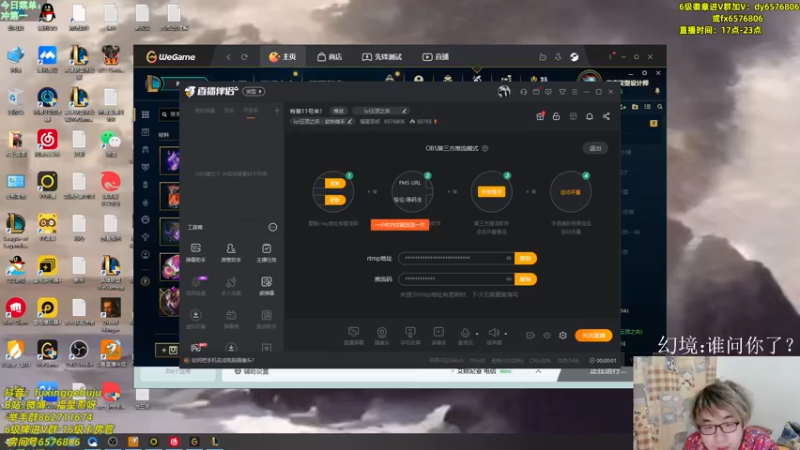
Task: Click the share icon in 直播伴侣
Action: [x=606, y=116]
